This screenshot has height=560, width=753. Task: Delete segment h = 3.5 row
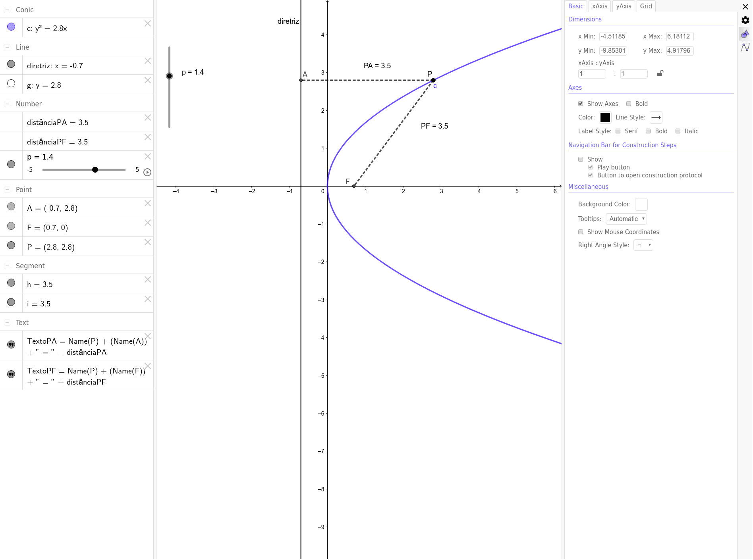click(x=148, y=279)
